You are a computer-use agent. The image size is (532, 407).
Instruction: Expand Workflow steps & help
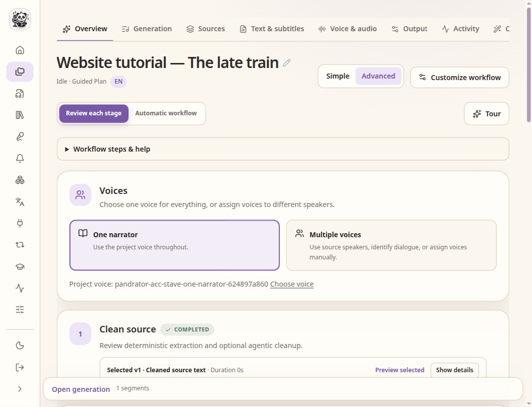coord(283,149)
